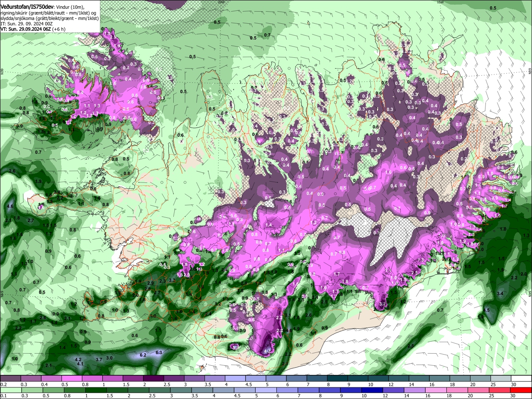Click the red lower legend swatch labeled 30
Image resolution: width=532 pixels, height=399 pixels.
pos(521,390)
